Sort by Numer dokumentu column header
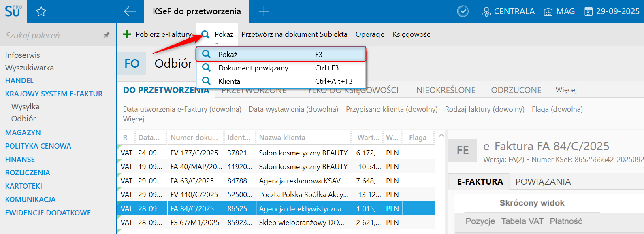The height and width of the screenshot is (234, 644). [x=195, y=138]
